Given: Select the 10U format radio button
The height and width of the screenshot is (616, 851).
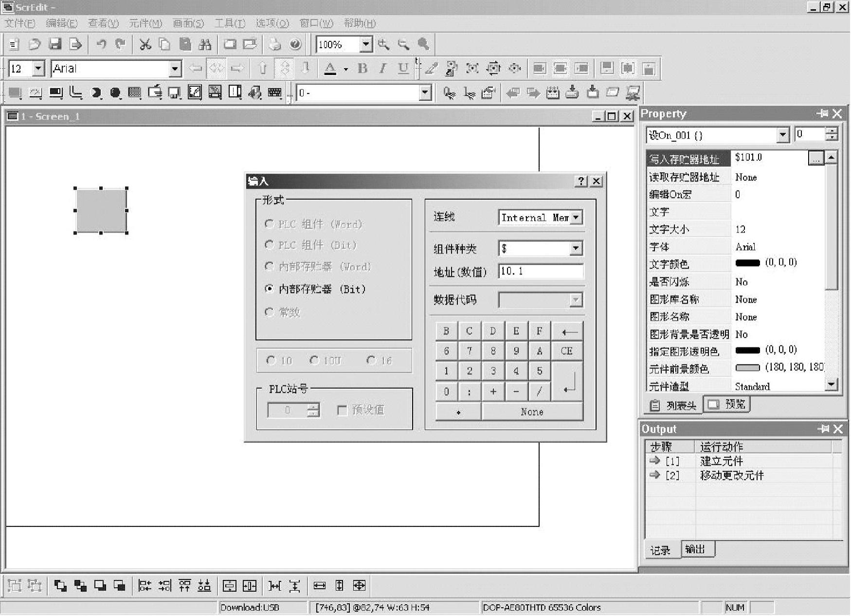Looking at the screenshot, I should (x=314, y=361).
